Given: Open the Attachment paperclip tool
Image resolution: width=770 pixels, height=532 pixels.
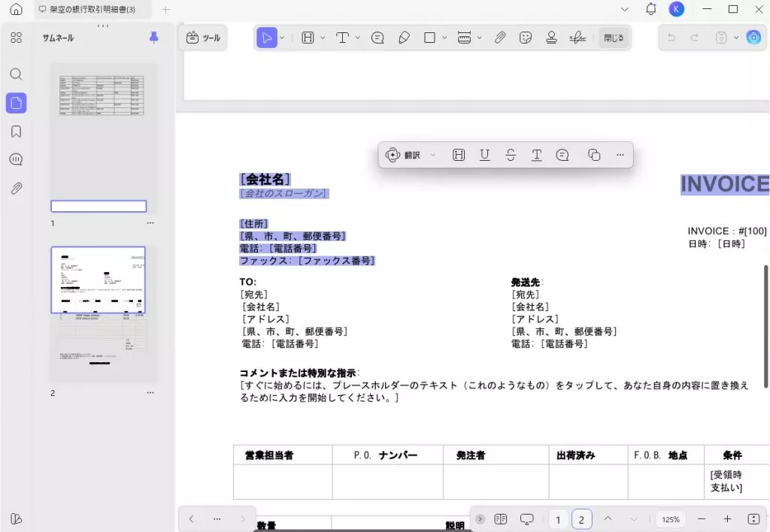Looking at the screenshot, I should click(x=500, y=38).
